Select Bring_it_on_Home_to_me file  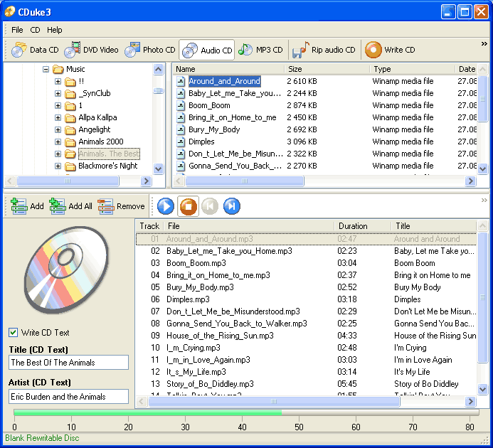[x=233, y=117]
